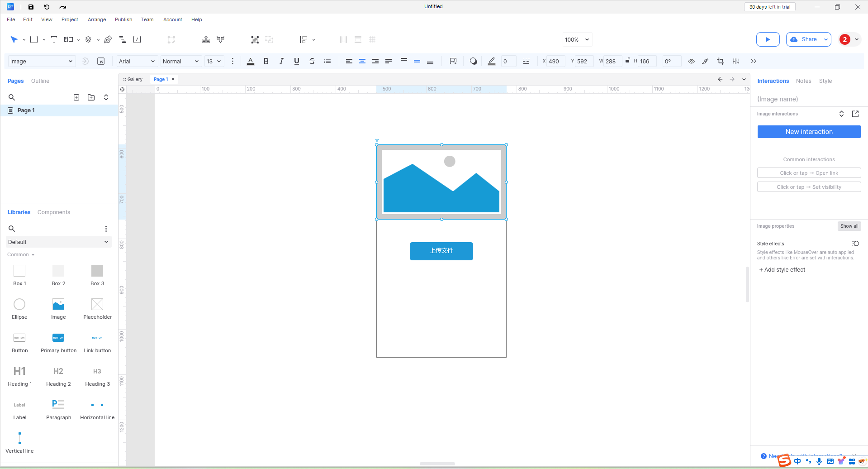Select the Placeholder widget thumbnail
Image resolution: width=868 pixels, height=469 pixels.
[97, 304]
